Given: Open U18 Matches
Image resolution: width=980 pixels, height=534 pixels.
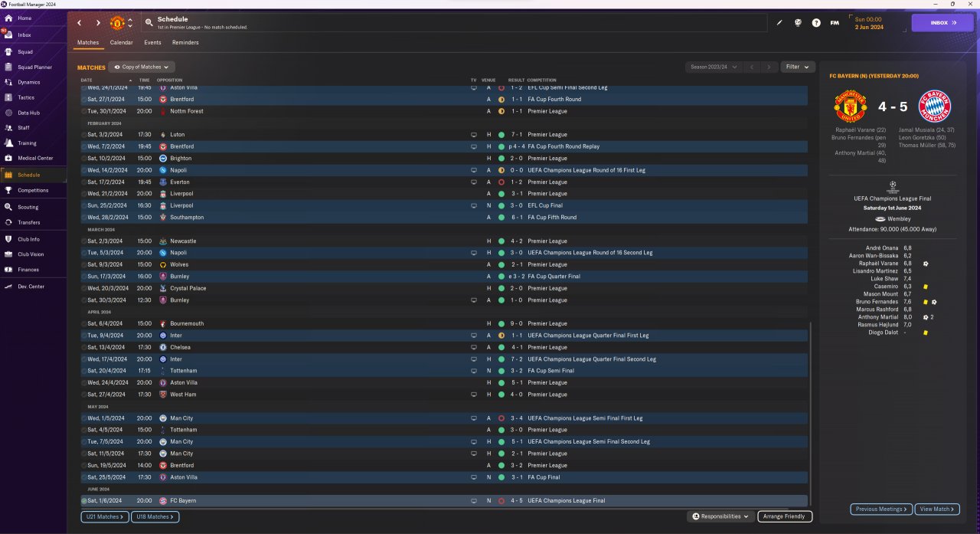Looking at the screenshot, I should click(155, 517).
